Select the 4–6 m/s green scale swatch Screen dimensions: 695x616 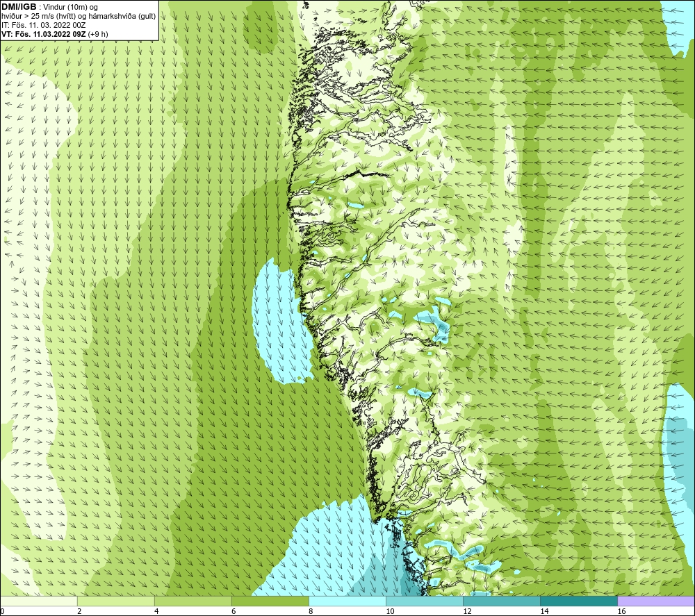point(193,601)
